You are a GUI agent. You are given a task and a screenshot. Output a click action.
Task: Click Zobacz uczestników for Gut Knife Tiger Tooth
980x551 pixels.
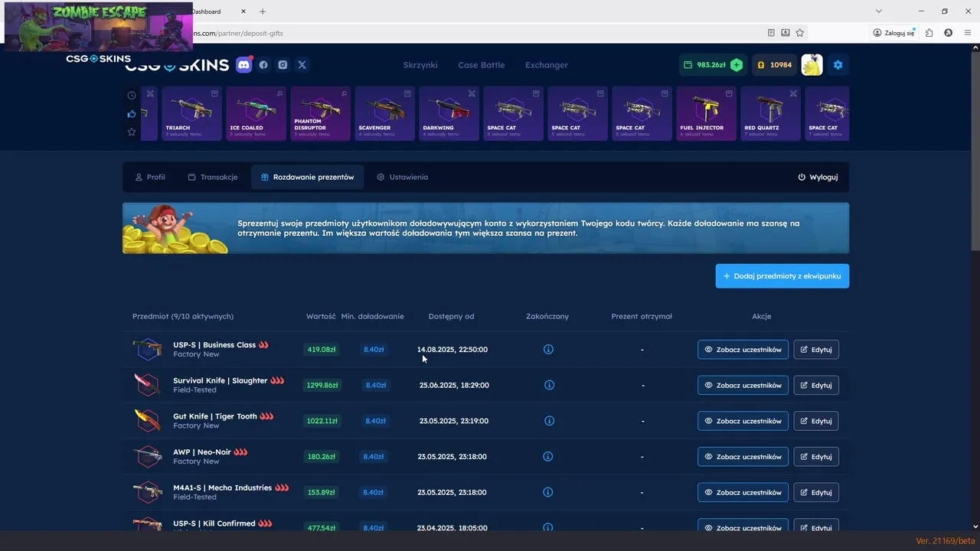[743, 421]
